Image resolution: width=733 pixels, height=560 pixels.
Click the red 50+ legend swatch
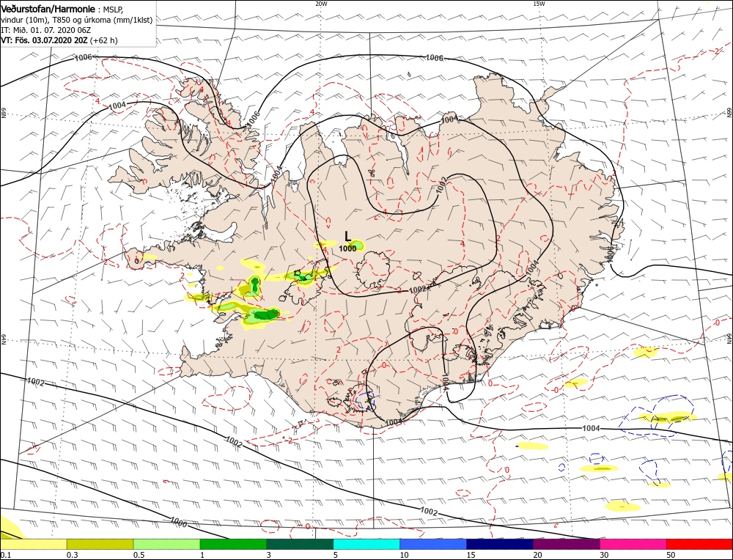tap(699, 544)
